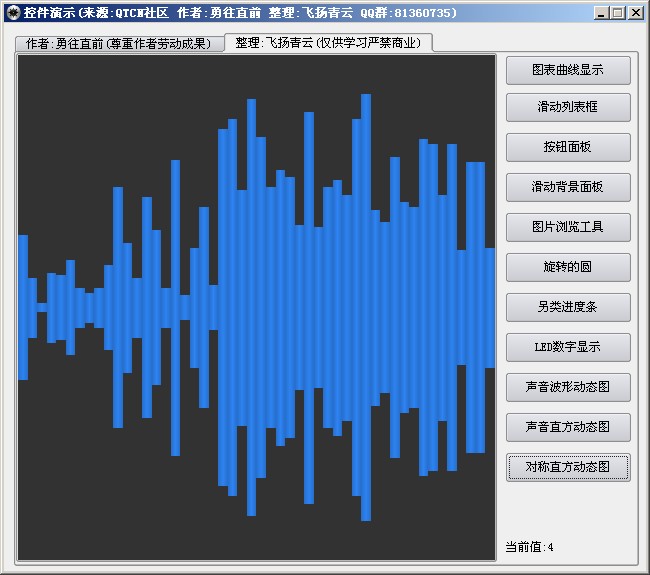This screenshot has height=575, width=650.
Task: Click the application icon in title bar
Action: [x=13, y=13]
